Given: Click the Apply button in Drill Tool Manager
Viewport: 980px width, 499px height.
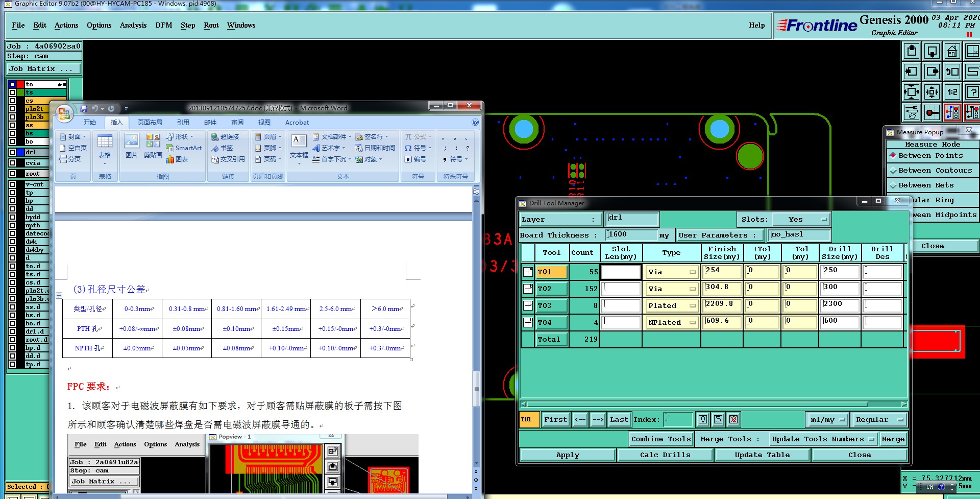Looking at the screenshot, I should [x=568, y=455].
